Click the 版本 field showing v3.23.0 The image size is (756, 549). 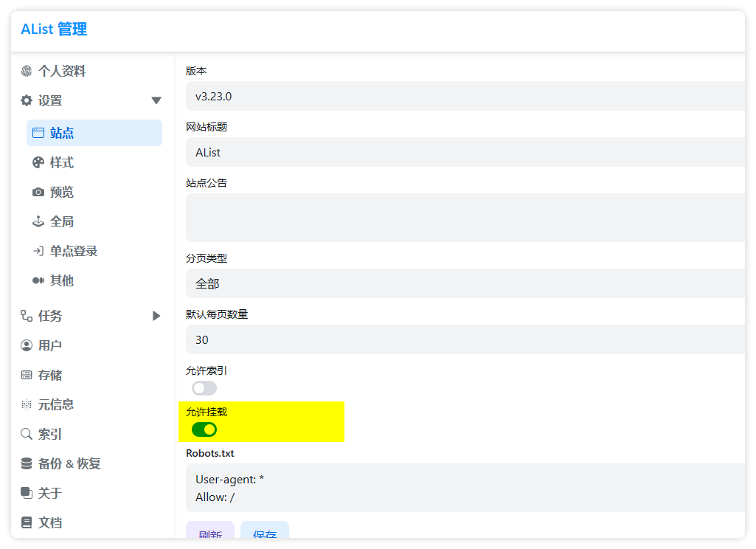point(465,96)
